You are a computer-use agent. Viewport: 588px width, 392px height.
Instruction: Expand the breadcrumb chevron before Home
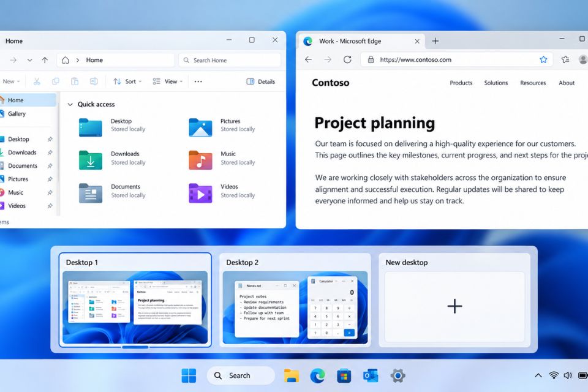pyautogui.click(x=78, y=60)
